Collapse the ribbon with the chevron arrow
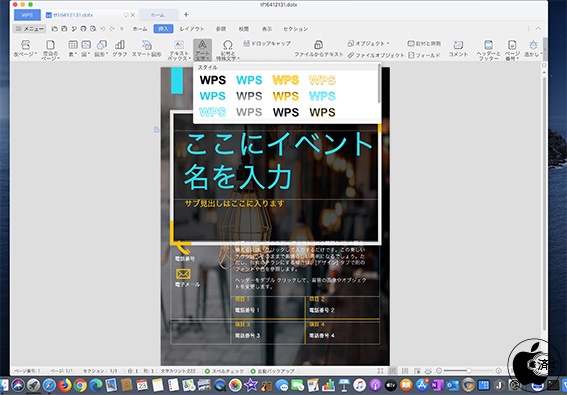Image resolution: width=567 pixels, height=395 pixels. coord(538,29)
